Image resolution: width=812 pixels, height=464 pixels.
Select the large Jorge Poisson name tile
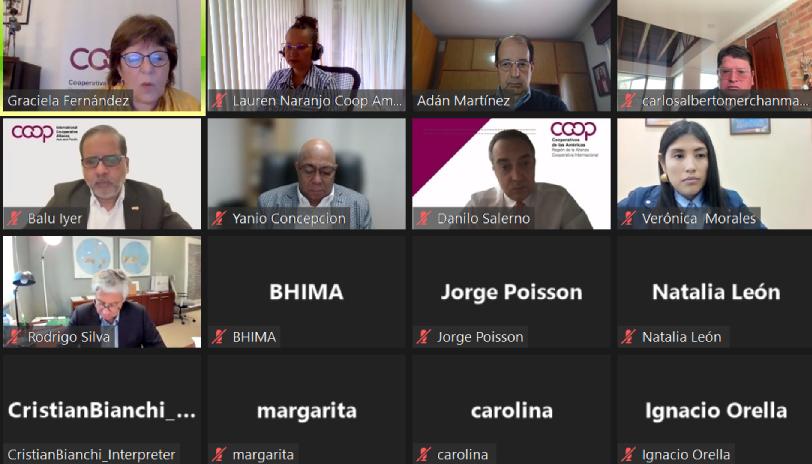click(511, 292)
